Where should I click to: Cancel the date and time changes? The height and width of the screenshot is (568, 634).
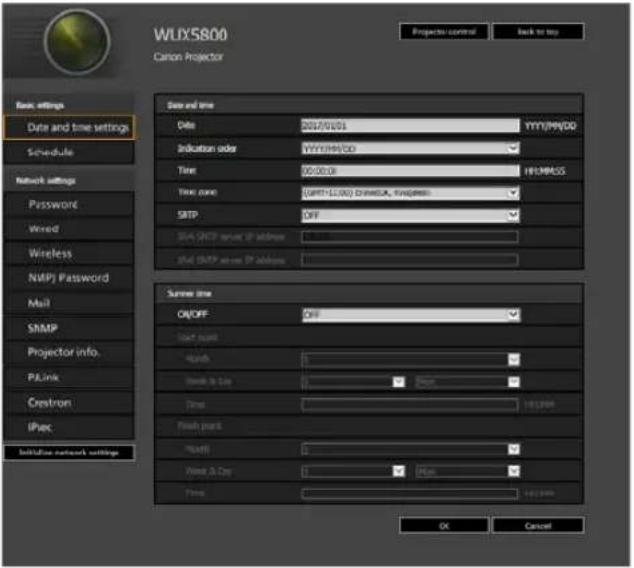coord(538,526)
